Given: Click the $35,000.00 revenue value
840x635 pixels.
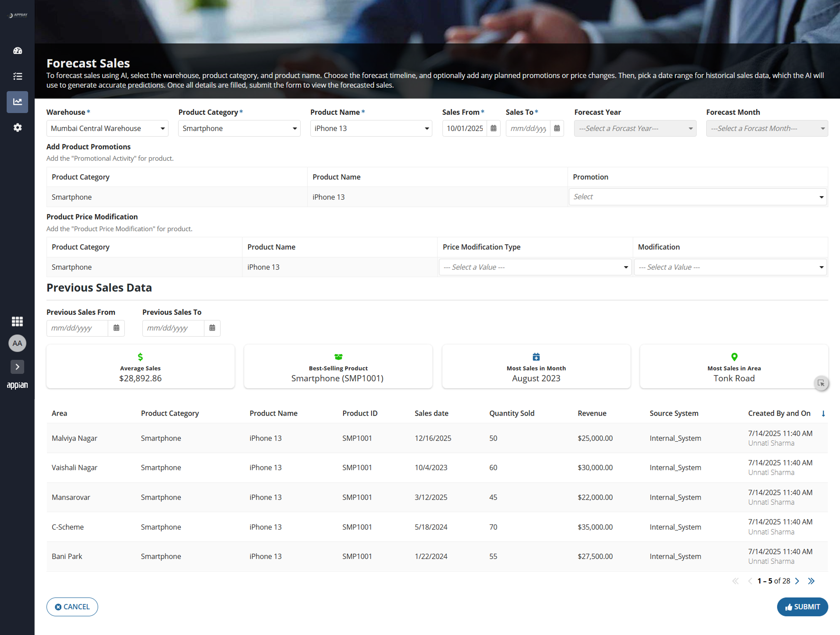Looking at the screenshot, I should [x=595, y=527].
